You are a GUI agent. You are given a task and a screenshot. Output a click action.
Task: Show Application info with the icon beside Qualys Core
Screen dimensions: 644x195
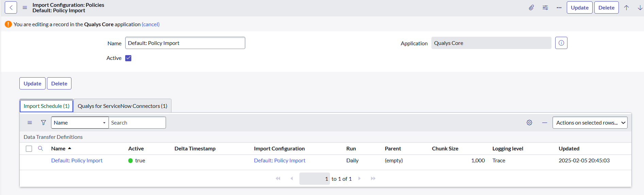(561, 43)
